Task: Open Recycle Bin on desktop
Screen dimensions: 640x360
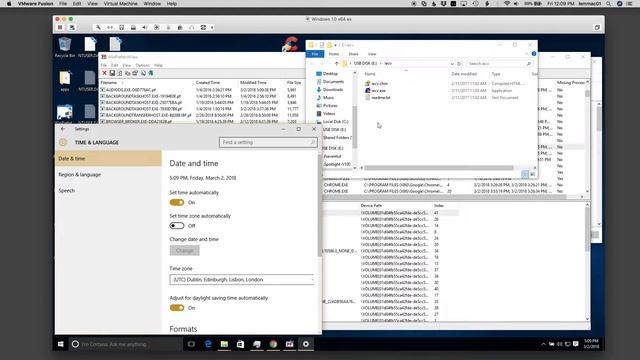Action: pyautogui.click(x=64, y=47)
